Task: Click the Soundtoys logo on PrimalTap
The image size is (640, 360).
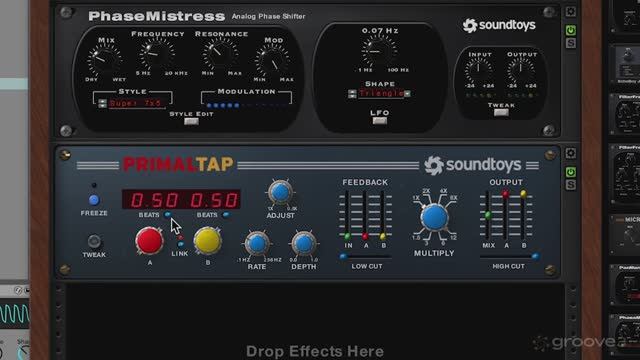Action: [473, 165]
